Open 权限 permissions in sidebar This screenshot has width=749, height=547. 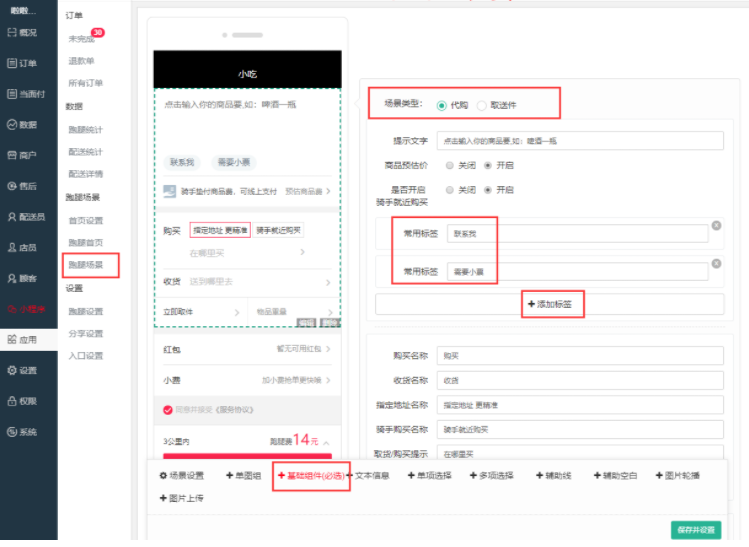click(x=22, y=401)
